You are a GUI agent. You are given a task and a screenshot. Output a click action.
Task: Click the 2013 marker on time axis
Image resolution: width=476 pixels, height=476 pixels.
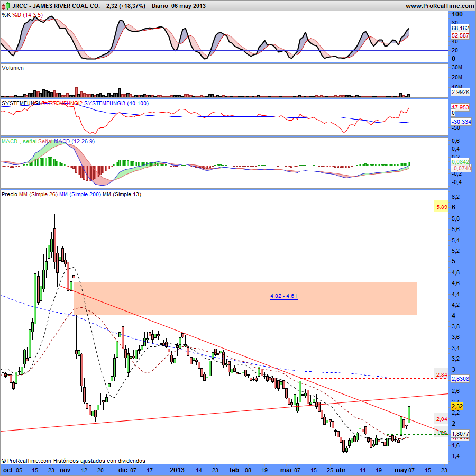177,470
